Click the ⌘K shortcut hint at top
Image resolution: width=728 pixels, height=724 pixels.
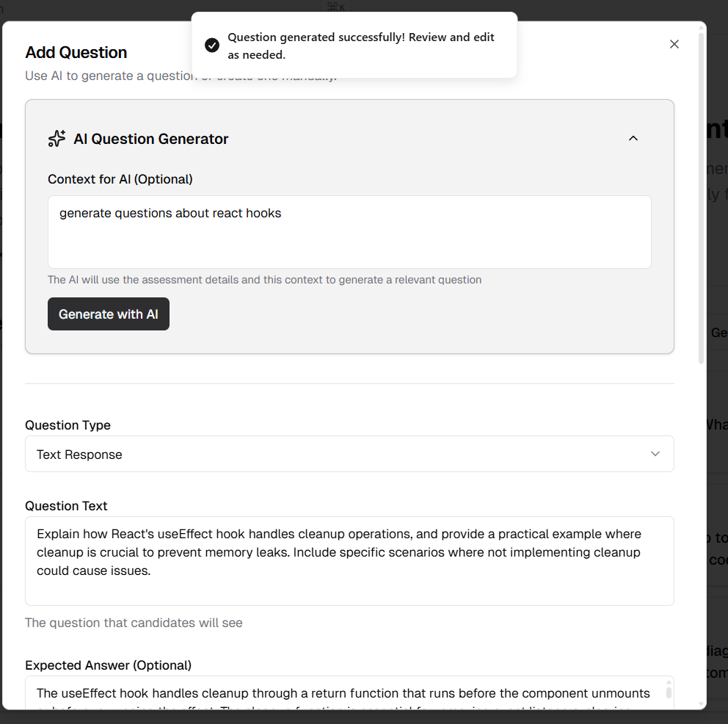coord(336,7)
